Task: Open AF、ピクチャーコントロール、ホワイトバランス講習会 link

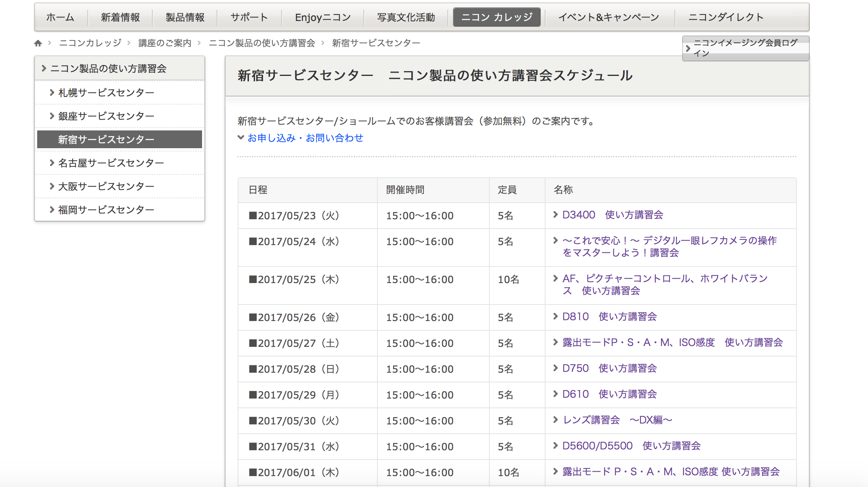Action: [665, 285]
